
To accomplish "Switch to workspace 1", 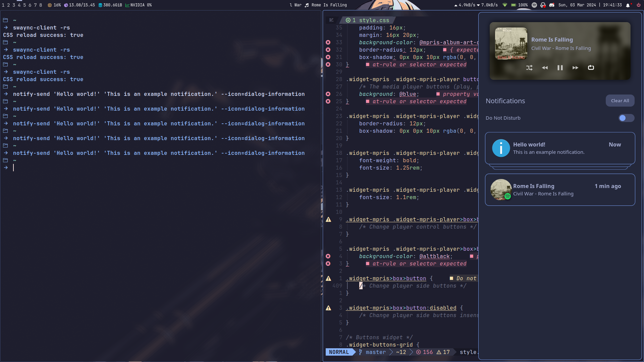I will pyautogui.click(x=3, y=5).
